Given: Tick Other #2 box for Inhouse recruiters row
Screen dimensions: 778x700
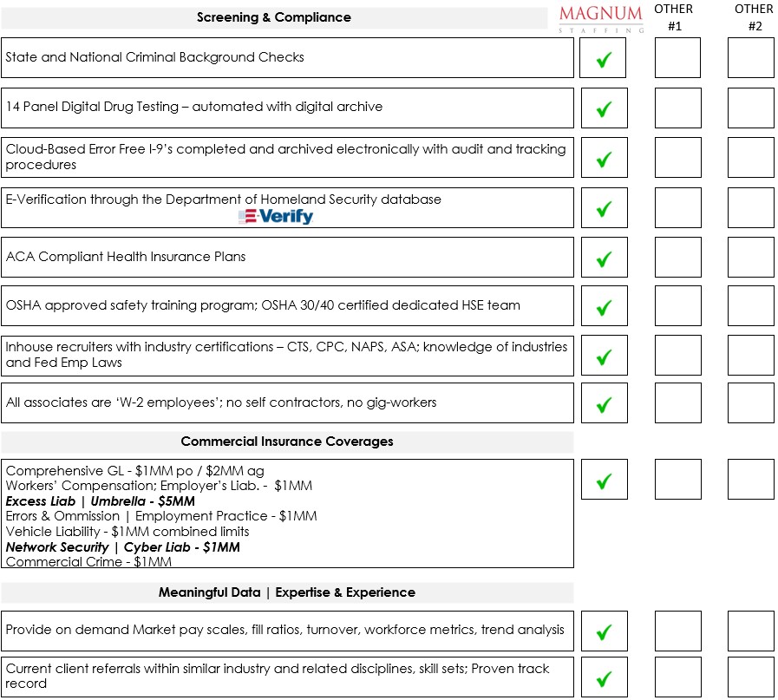Looking at the screenshot, I should [x=750, y=356].
